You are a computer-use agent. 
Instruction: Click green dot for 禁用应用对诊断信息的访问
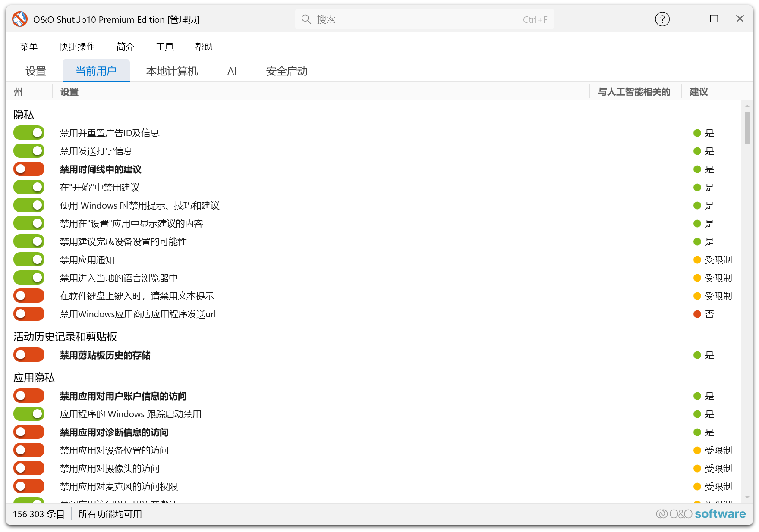point(697,432)
